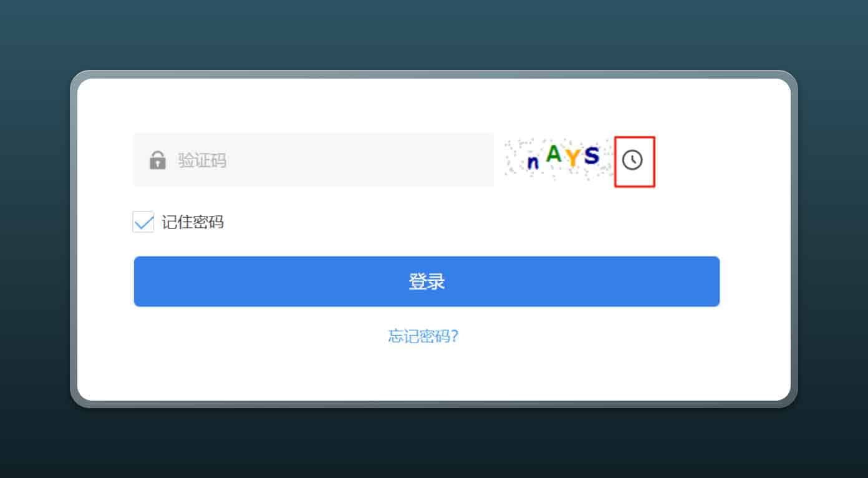Click 登录 to sign in

[x=426, y=281]
